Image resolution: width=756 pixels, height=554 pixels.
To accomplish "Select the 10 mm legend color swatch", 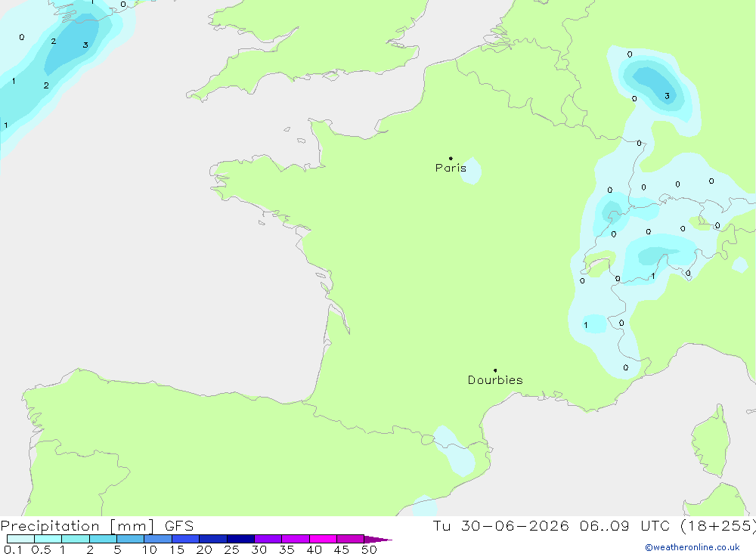I will click(x=158, y=539).
